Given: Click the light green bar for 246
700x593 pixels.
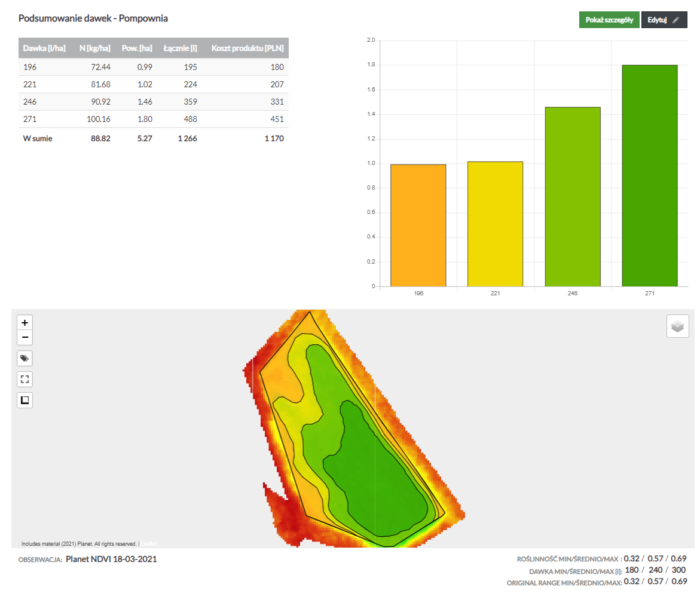Looking at the screenshot, I should [x=572, y=197].
